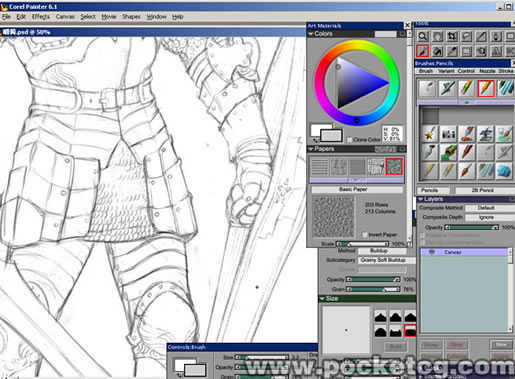Open the File menu
Image resolution: width=515 pixels, height=379 pixels.
6,17
